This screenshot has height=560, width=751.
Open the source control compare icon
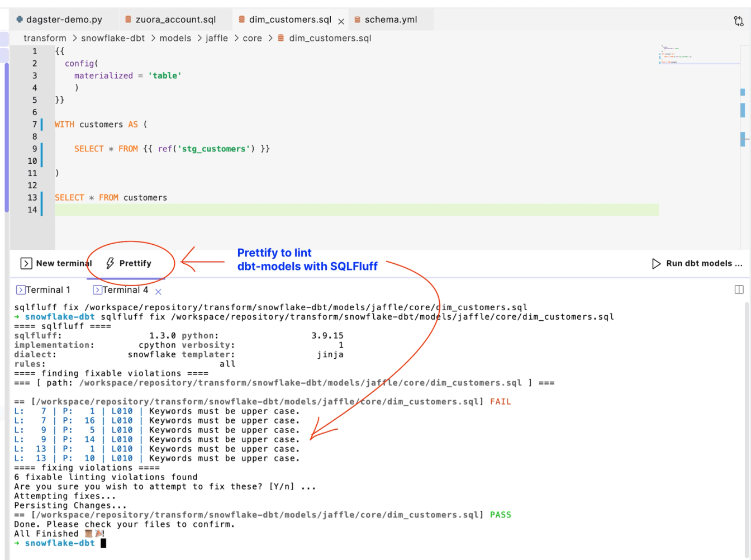(x=739, y=21)
